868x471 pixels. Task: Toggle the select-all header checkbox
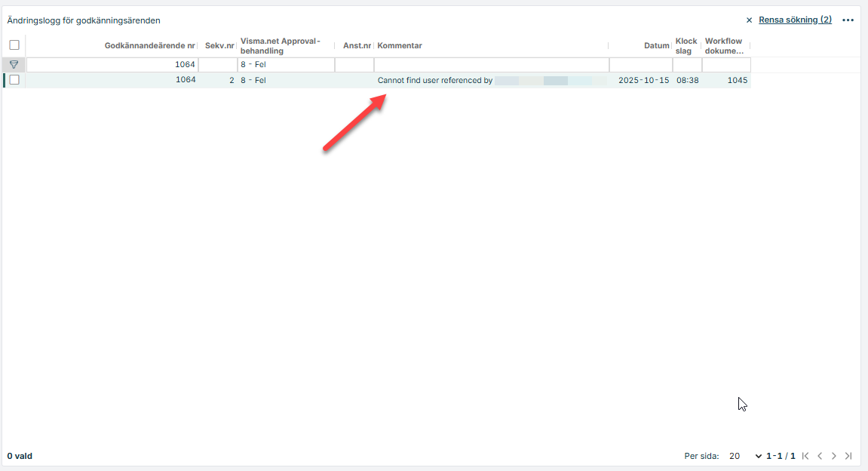click(14, 45)
